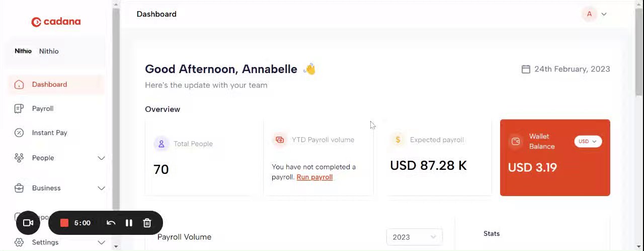This screenshot has height=251, width=644.
Task: Click the calendar icon beside the date
Action: click(x=526, y=69)
